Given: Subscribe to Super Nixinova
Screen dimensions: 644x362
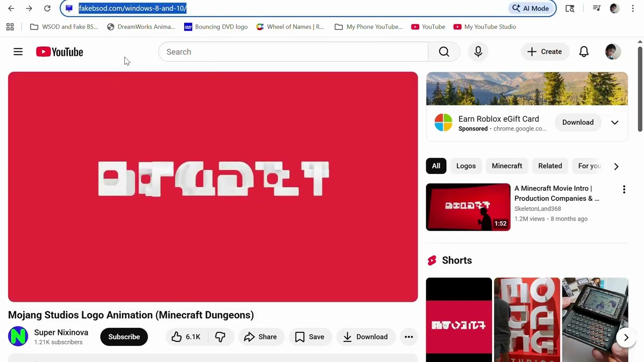Looking at the screenshot, I should tap(124, 337).
